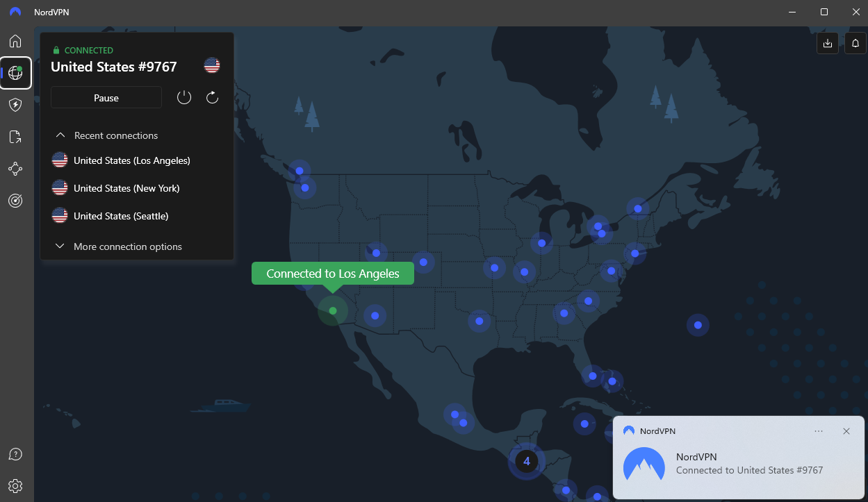Click the Pause button

(x=106, y=98)
